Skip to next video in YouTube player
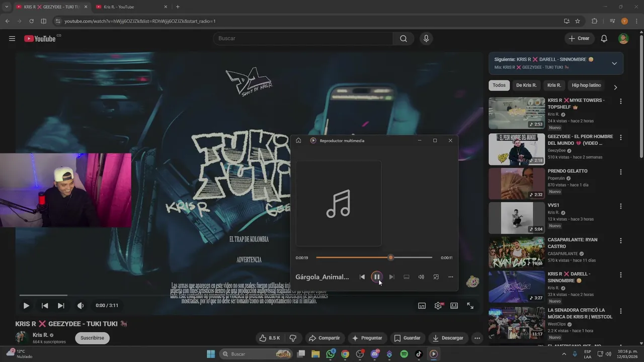 61,305
